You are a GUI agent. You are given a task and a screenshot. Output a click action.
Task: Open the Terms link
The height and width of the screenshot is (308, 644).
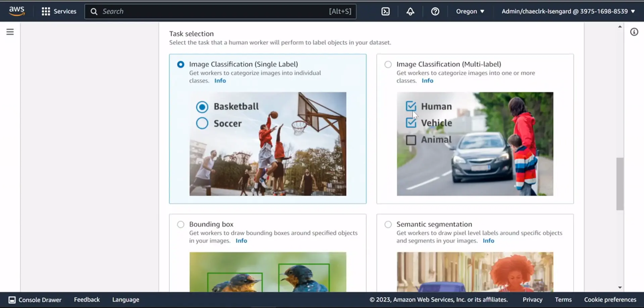(x=563, y=300)
